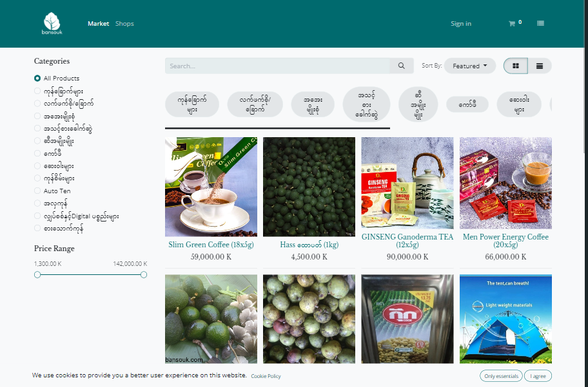Click the Only essentials cookie button
The image size is (588, 387).
tap(501, 376)
